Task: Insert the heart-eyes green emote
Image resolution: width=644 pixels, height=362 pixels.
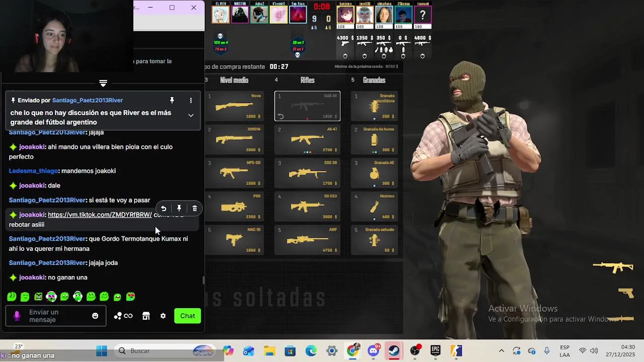Action: click(130, 297)
